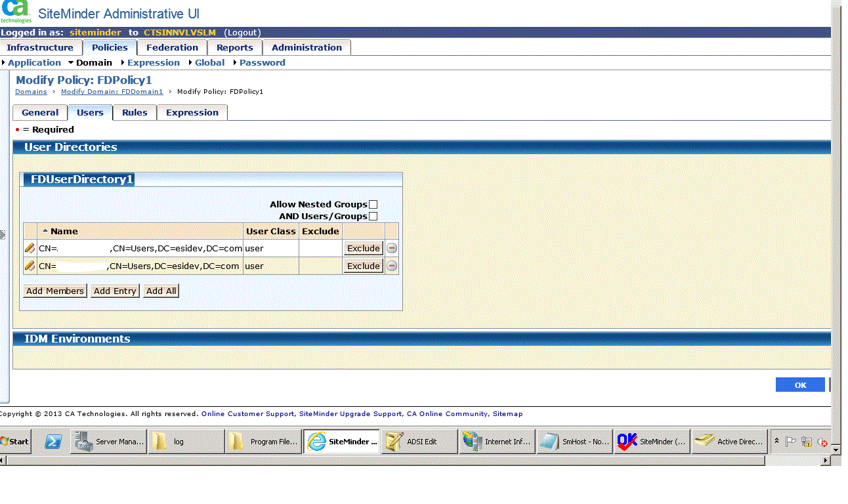Click the volume muted tray icon

coord(822,442)
